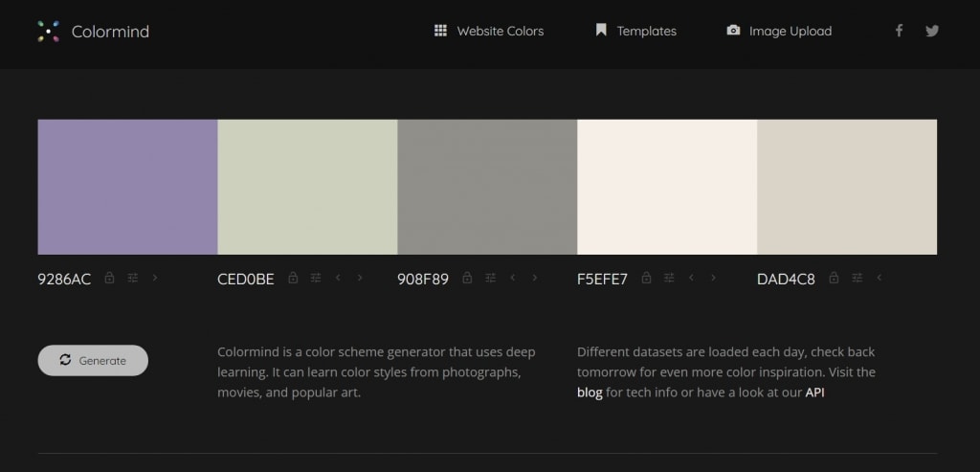Open adjust sliders for 9286AC
This screenshot has width=980, height=472.
pyautogui.click(x=132, y=278)
